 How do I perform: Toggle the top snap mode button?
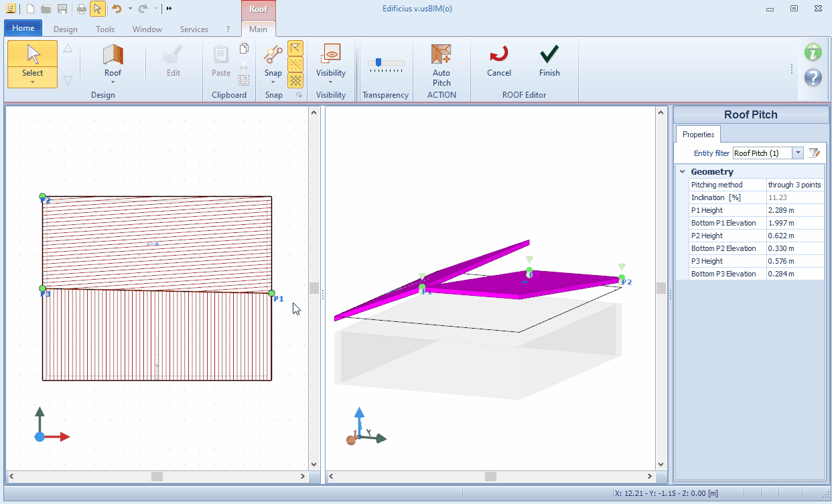(295, 48)
